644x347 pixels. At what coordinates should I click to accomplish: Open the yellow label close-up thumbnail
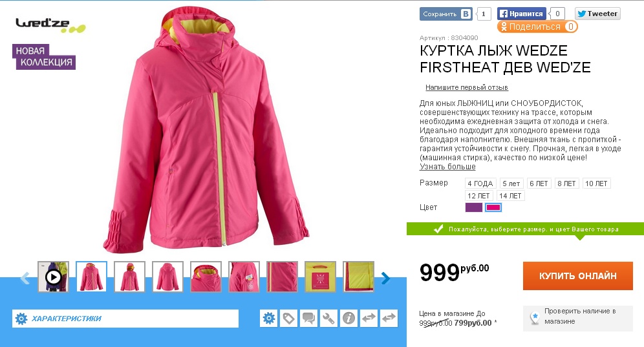pos(320,277)
